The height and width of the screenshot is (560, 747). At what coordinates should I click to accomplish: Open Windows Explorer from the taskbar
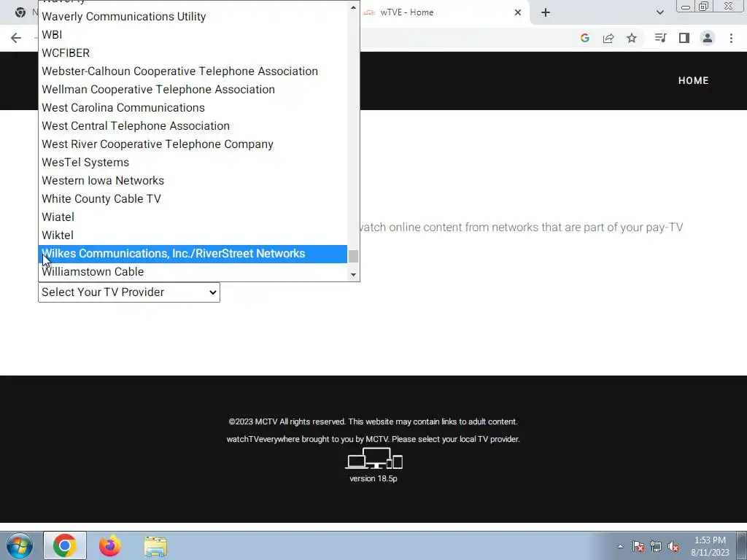(x=155, y=545)
